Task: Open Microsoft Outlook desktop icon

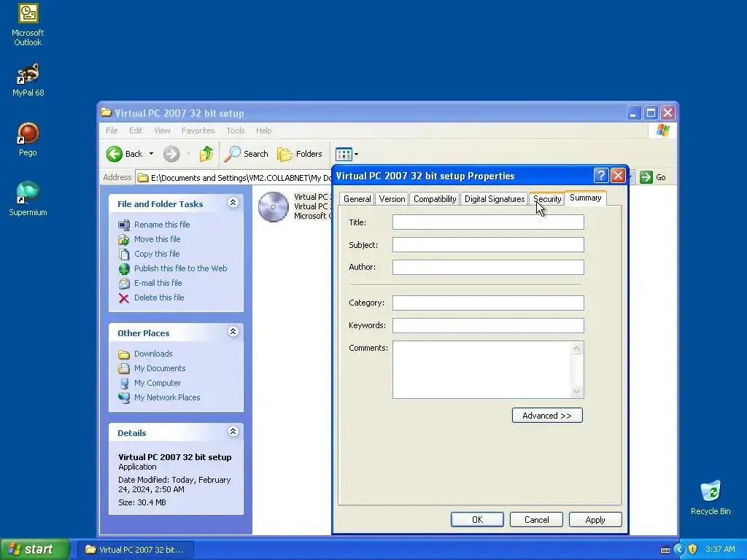Action: (x=28, y=25)
